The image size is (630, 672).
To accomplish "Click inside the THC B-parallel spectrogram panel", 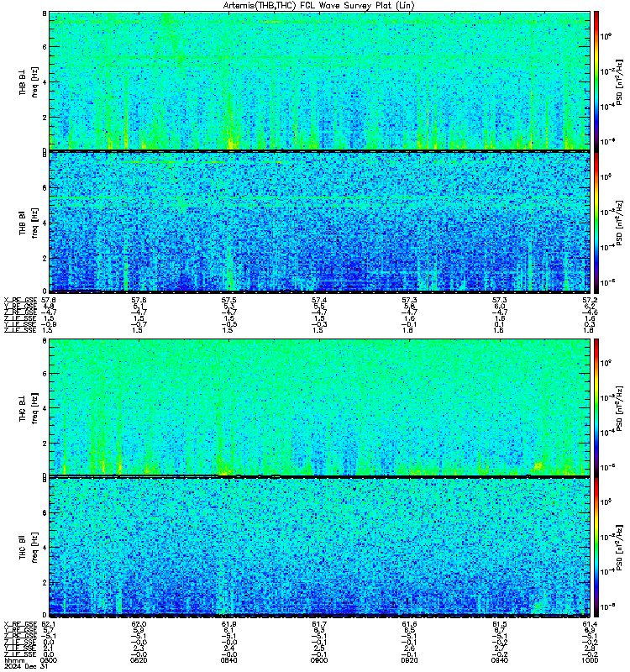I will tap(320, 547).
